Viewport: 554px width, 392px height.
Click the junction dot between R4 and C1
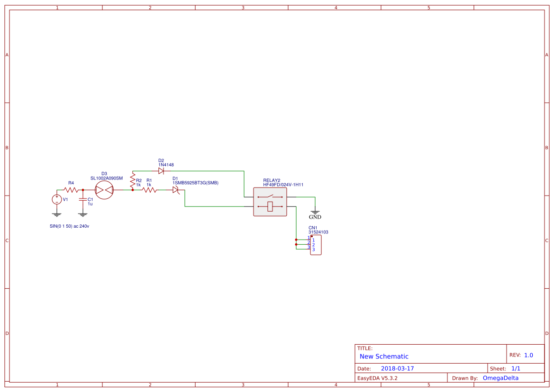click(x=82, y=189)
